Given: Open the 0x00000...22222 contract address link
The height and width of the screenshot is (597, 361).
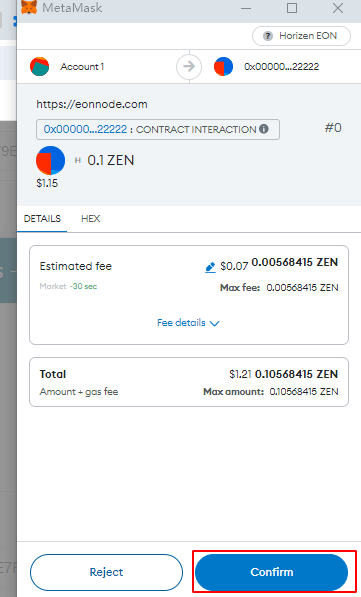Looking at the screenshot, I should [x=85, y=129].
